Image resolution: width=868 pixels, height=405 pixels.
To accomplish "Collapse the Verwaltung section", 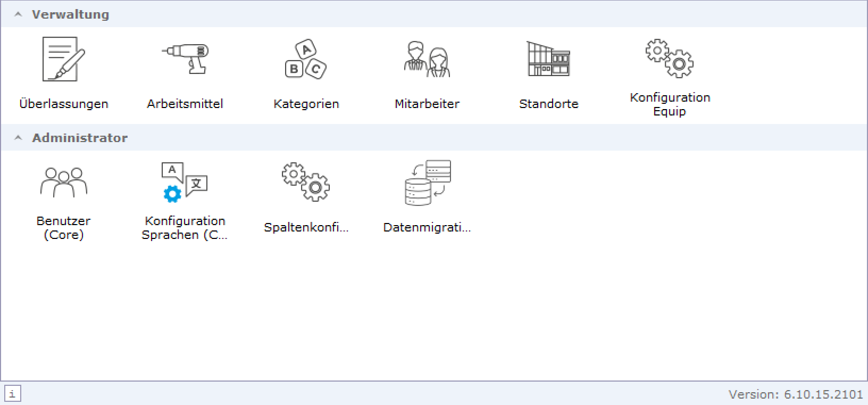I will point(18,14).
